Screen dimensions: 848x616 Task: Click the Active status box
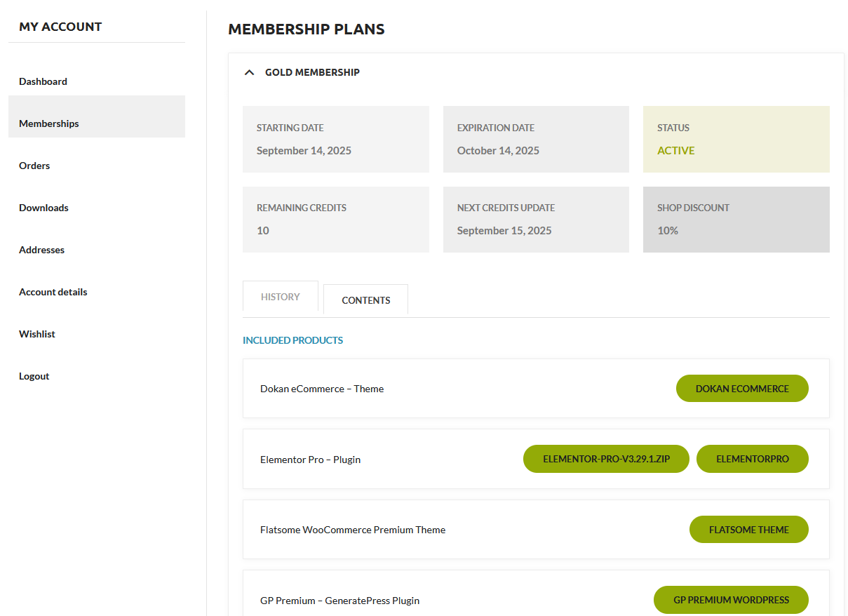736,139
